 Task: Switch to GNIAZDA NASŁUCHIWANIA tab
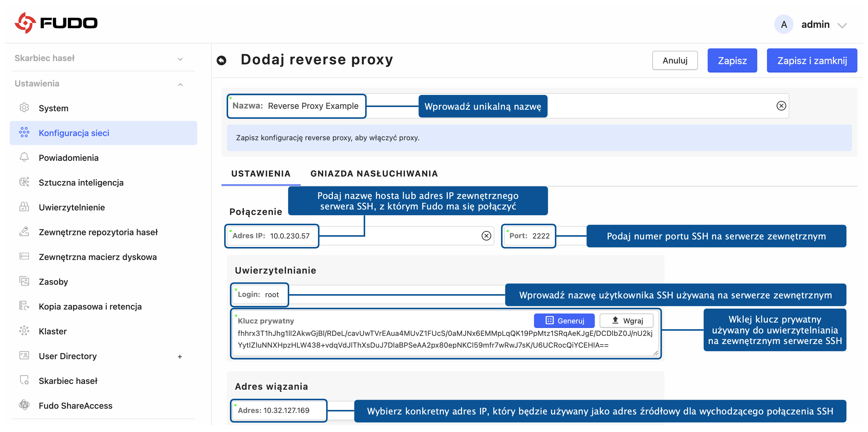[374, 174]
